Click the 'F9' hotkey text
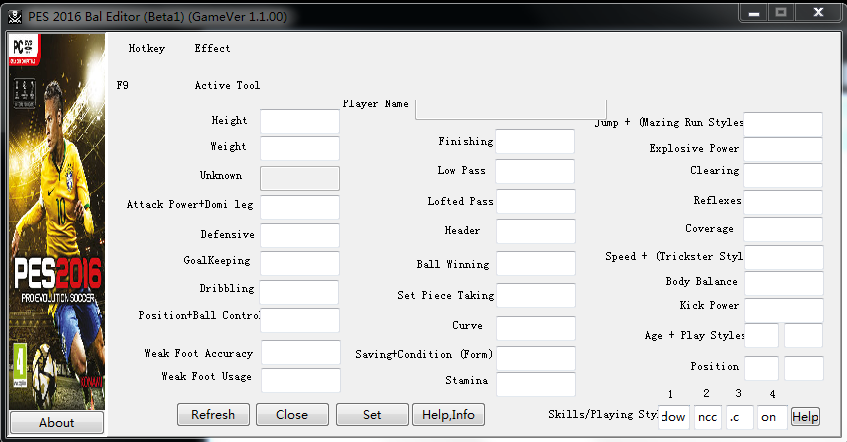847x442 pixels. pyautogui.click(x=123, y=85)
